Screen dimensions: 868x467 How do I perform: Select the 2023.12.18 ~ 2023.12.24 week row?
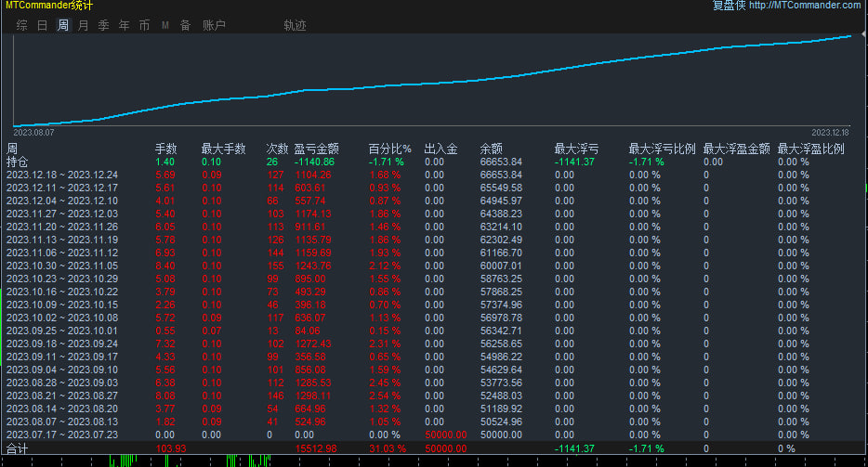[x=434, y=175]
